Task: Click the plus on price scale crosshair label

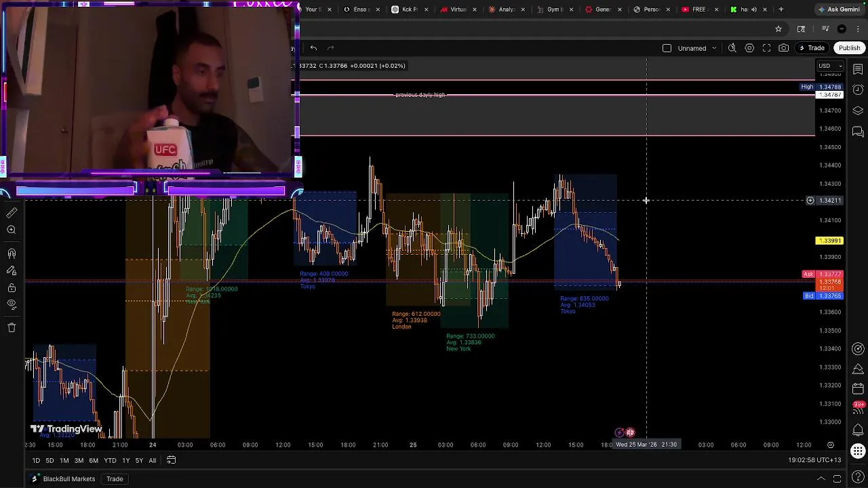Action: (x=810, y=201)
